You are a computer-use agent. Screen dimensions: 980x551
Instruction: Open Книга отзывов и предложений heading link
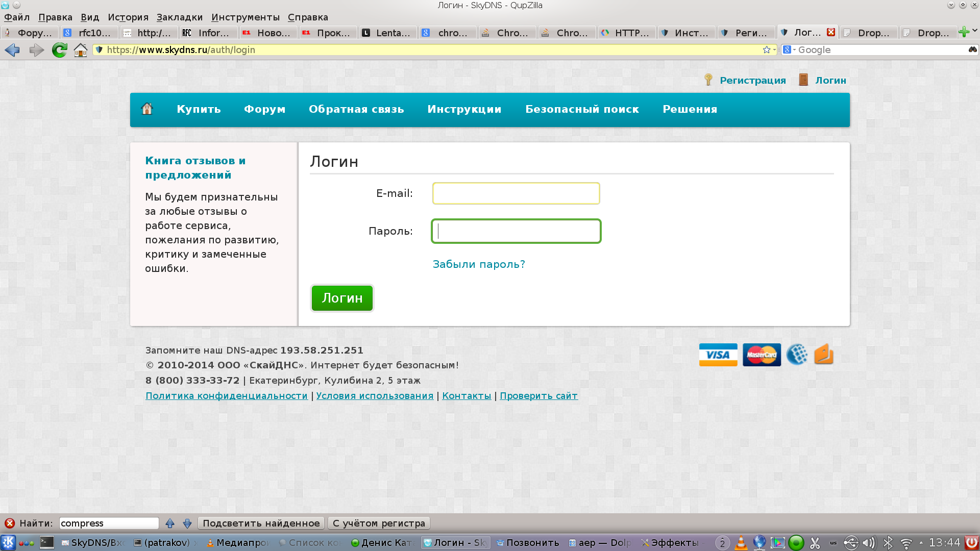[x=195, y=168]
